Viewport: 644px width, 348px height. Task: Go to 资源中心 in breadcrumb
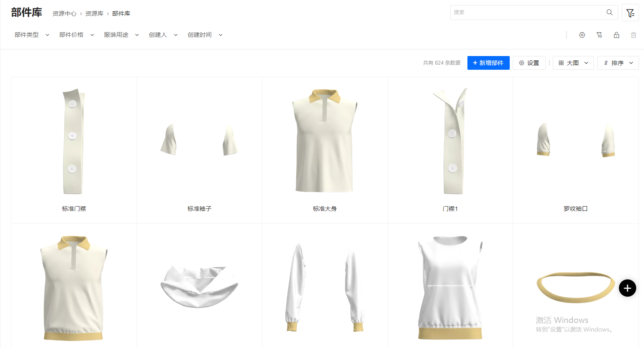65,14
